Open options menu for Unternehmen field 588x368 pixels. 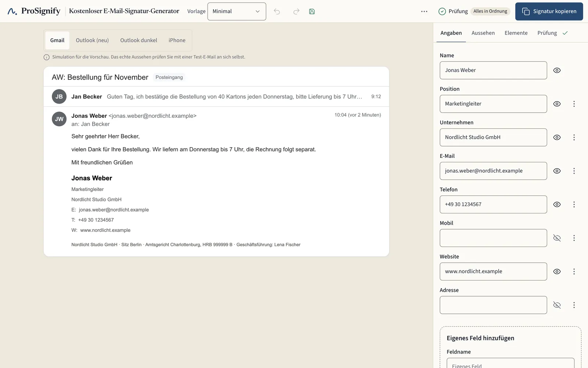pos(574,137)
